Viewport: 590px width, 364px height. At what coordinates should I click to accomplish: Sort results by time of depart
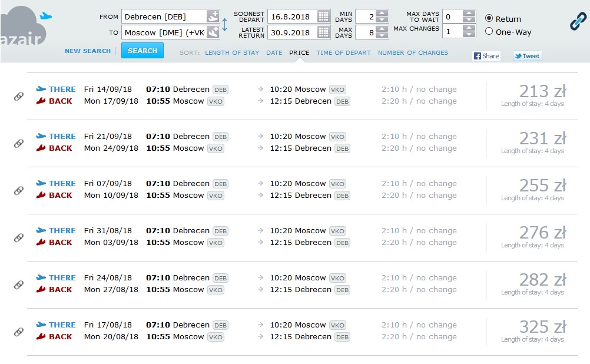pos(343,52)
